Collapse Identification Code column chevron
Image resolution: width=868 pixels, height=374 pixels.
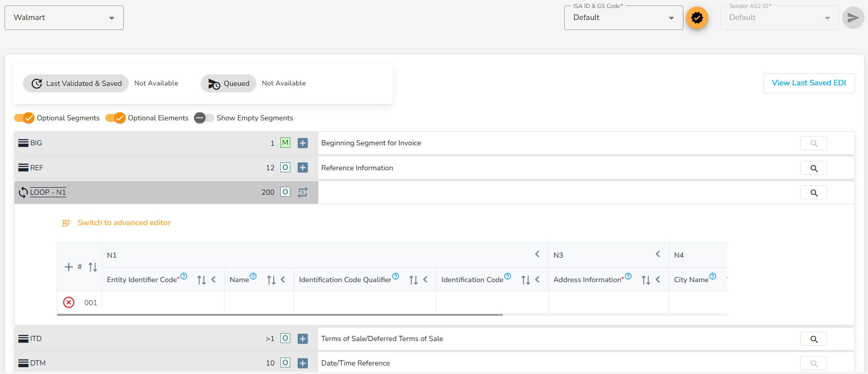pyautogui.click(x=537, y=280)
